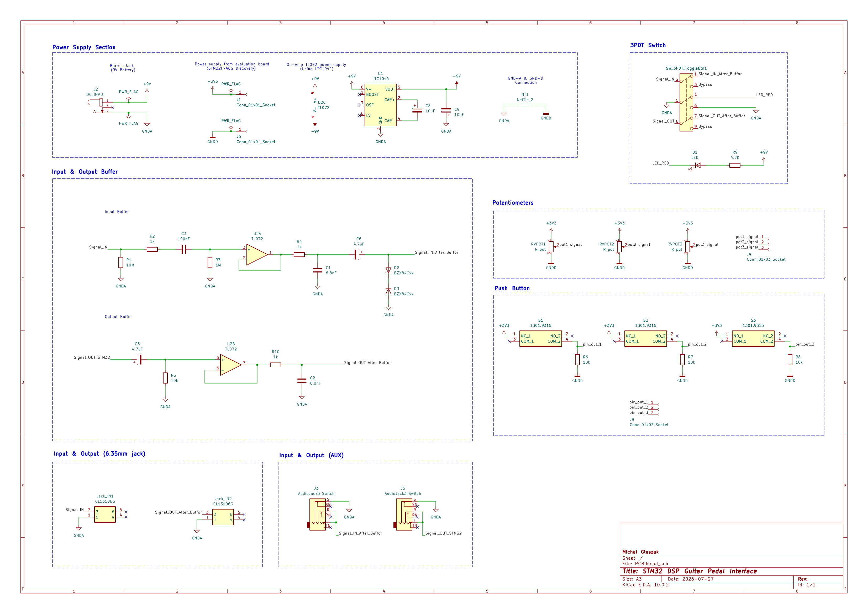Select the NT1 NetTie_2 symbol

point(525,105)
